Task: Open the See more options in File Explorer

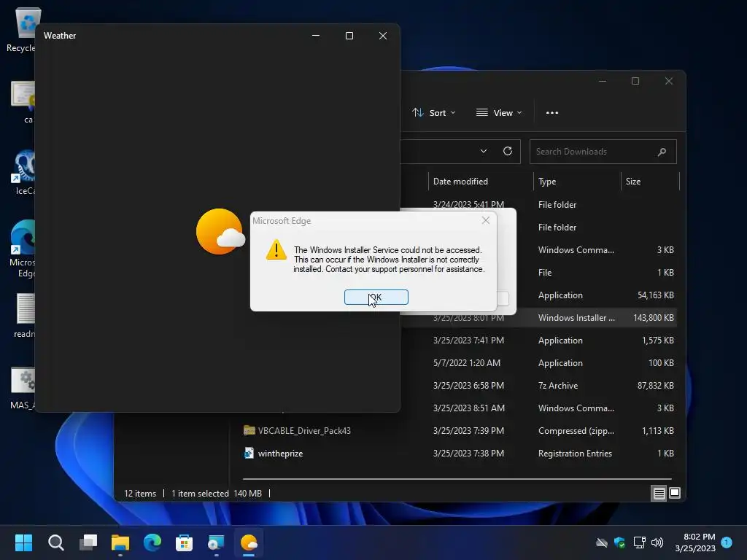Action: [552, 113]
